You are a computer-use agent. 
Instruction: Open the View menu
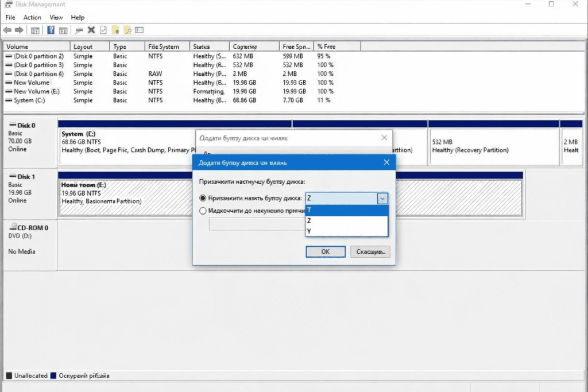[x=56, y=18]
